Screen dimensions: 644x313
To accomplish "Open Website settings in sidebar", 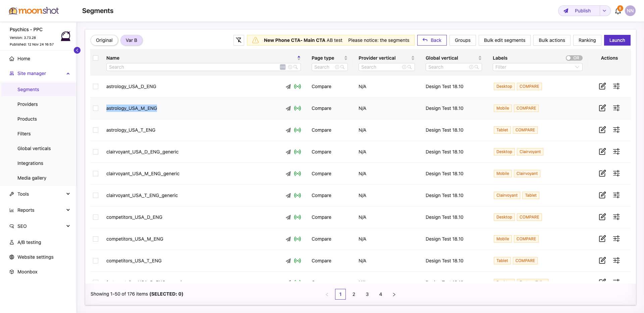I will pos(36,257).
